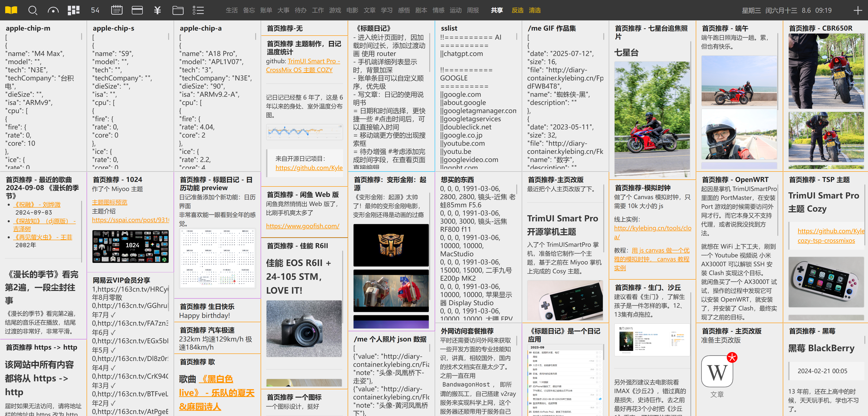
Task: Click the white handheld console photo in TSP 主题
Action: (826, 282)
